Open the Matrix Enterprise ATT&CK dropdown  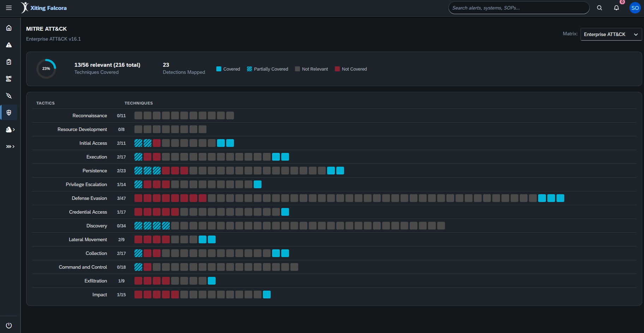pyautogui.click(x=611, y=34)
